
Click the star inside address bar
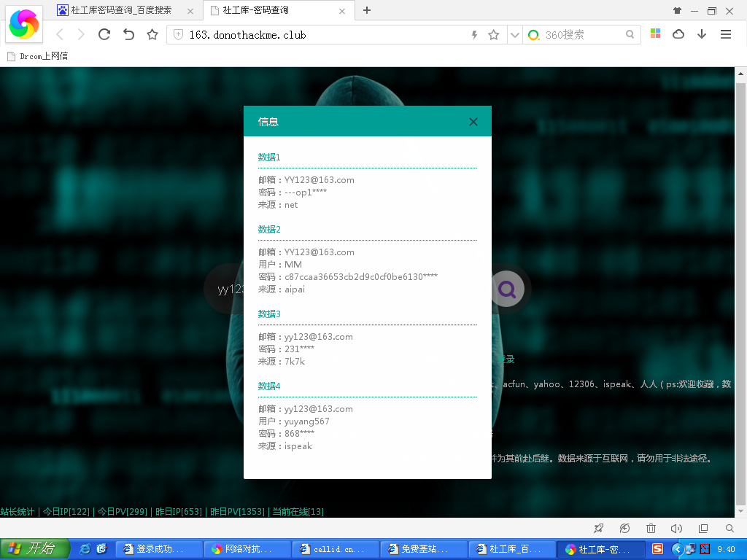tap(494, 35)
